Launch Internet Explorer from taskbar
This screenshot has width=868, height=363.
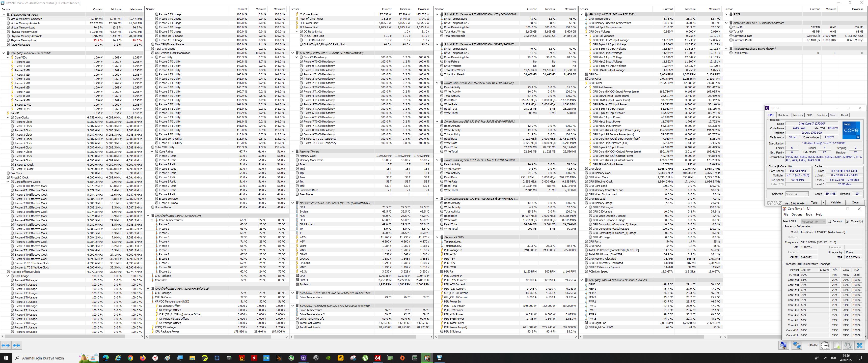coord(118,358)
